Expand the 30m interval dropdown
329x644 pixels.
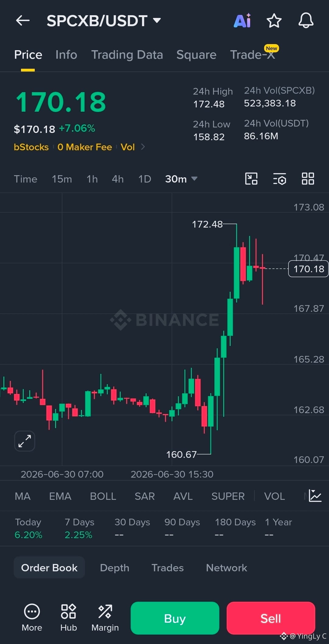point(181,179)
